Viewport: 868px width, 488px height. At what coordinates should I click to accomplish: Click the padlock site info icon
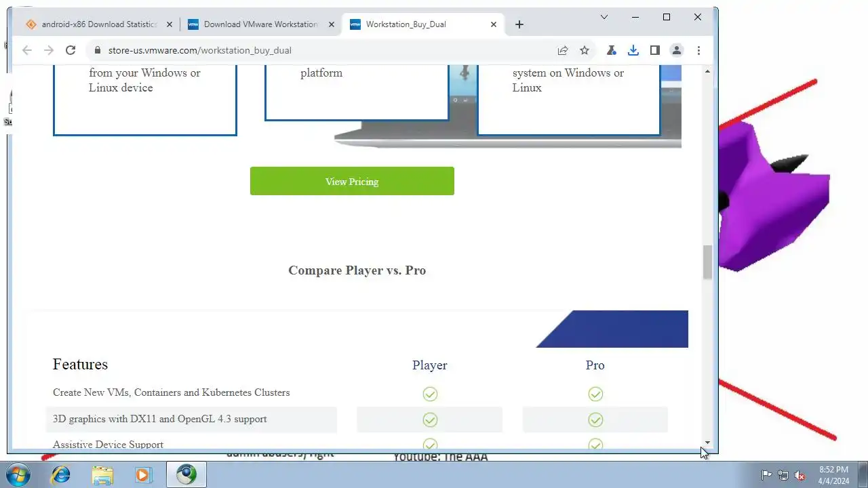point(97,50)
